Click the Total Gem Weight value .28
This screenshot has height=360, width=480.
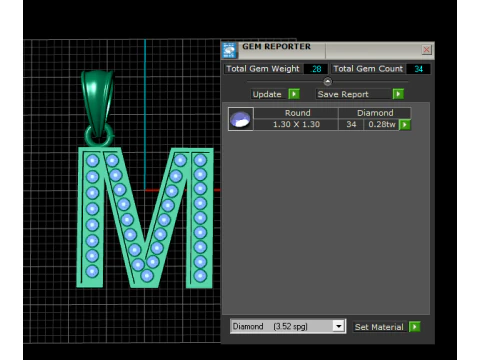coord(316,69)
